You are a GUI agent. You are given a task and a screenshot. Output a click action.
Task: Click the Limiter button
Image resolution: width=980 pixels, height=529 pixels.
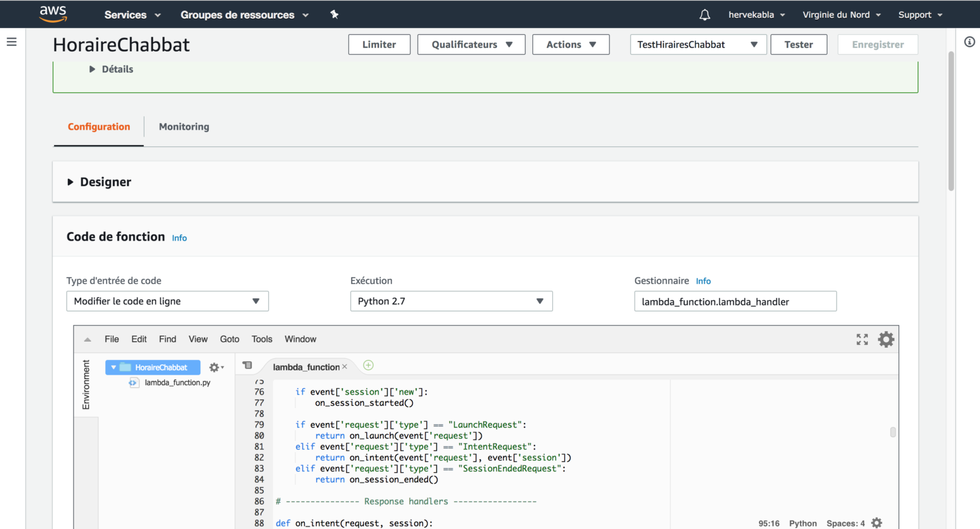click(x=379, y=45)
